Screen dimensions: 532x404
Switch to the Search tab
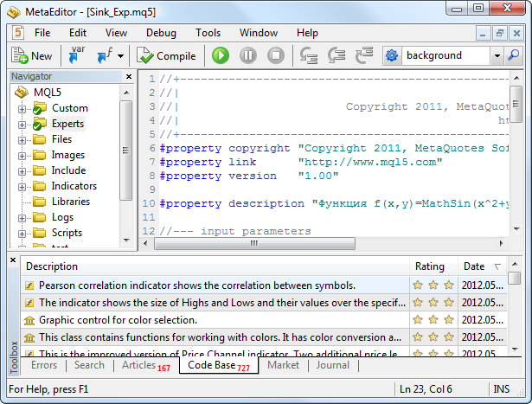(89, 365)
